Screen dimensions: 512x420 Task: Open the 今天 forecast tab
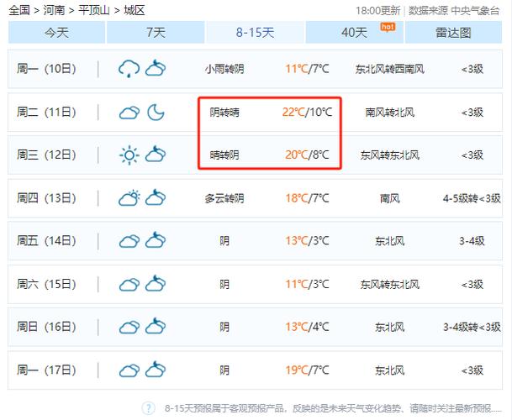(x=56, y=32)
